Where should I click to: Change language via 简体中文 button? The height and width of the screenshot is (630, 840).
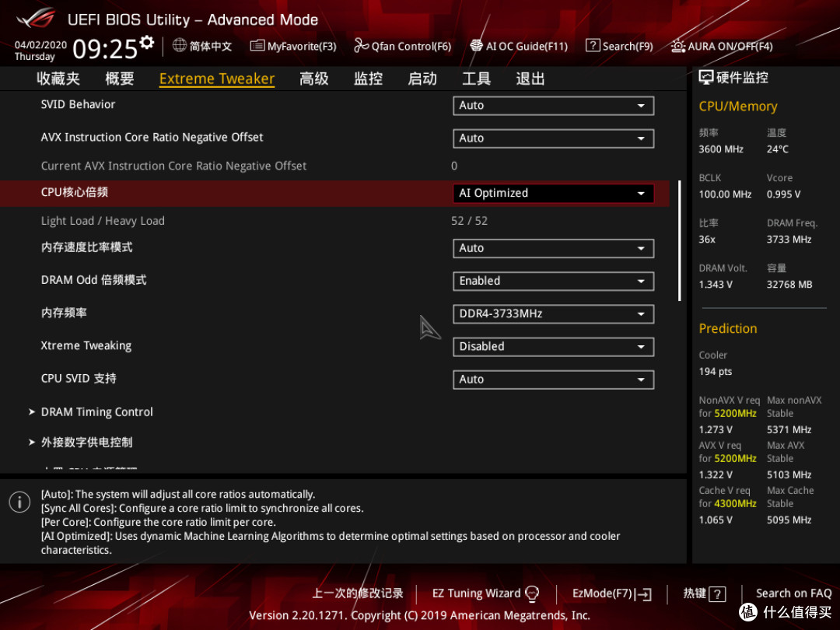click(202, 46)
